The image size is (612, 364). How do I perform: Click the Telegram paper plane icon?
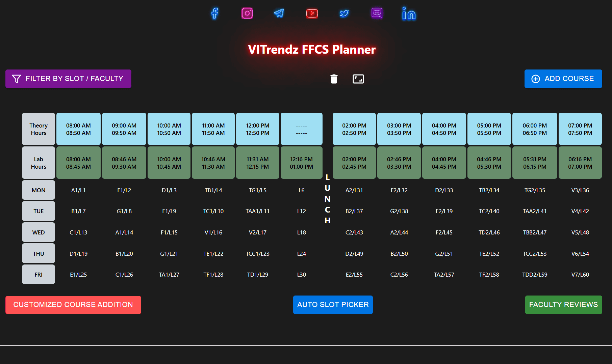click(279, 13)
